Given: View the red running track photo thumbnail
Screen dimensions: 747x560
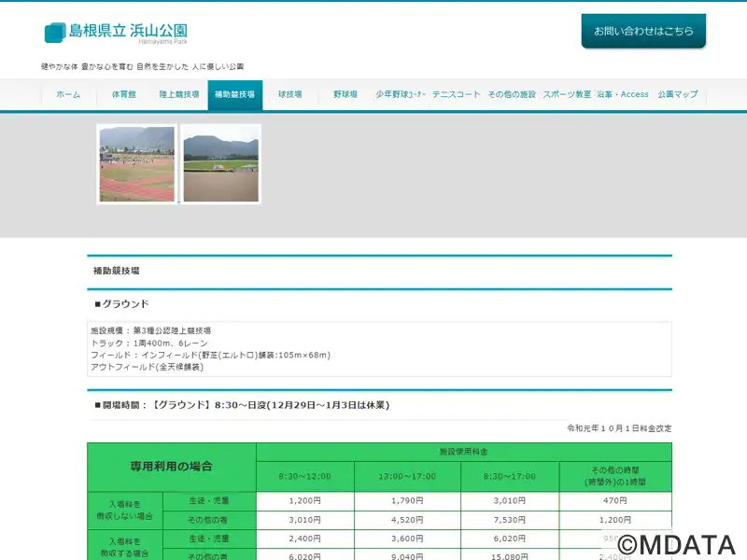Looking at the screenshot, I should tap(137, 164).
